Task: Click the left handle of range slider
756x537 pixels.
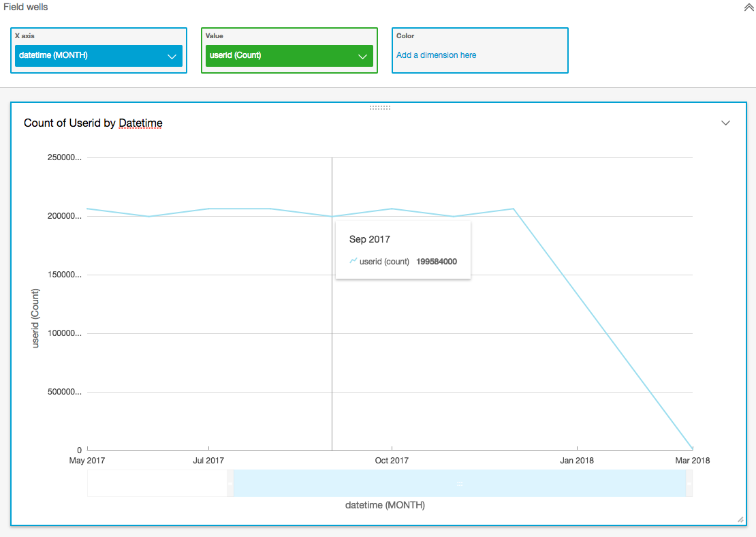Action: click(230, 483)
